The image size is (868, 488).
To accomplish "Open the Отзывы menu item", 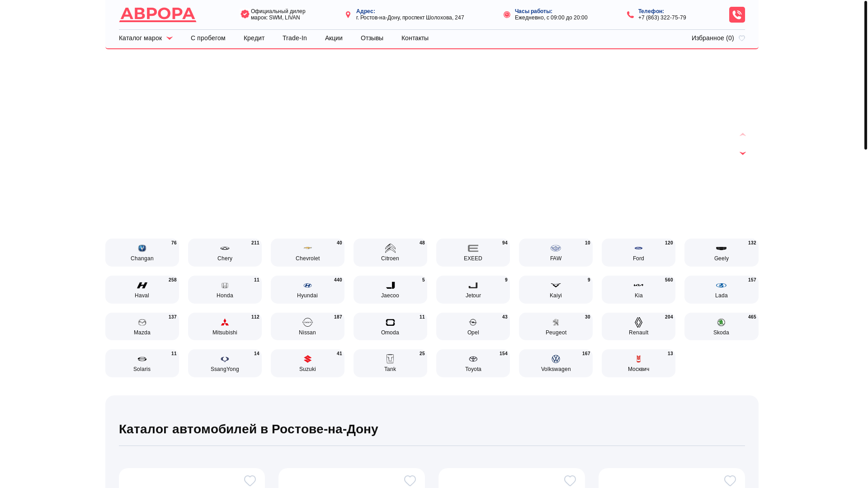I will 372,38.
